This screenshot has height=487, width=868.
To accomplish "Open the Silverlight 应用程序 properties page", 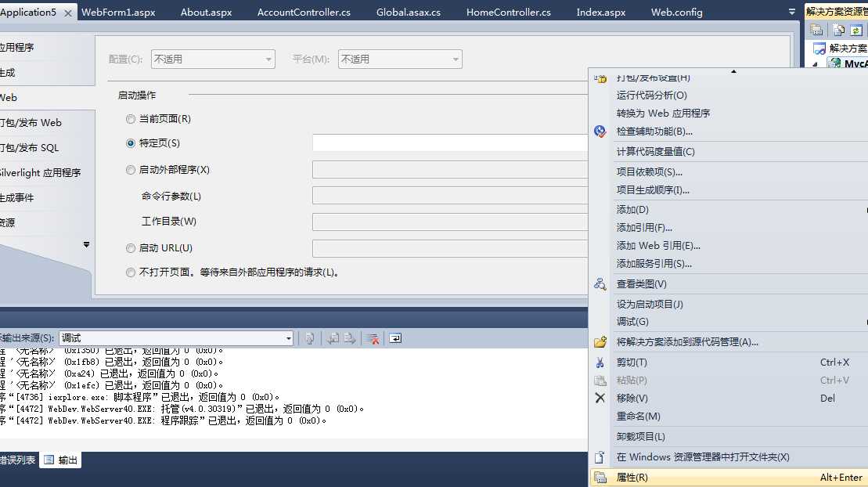I will (x=46, y=172).
